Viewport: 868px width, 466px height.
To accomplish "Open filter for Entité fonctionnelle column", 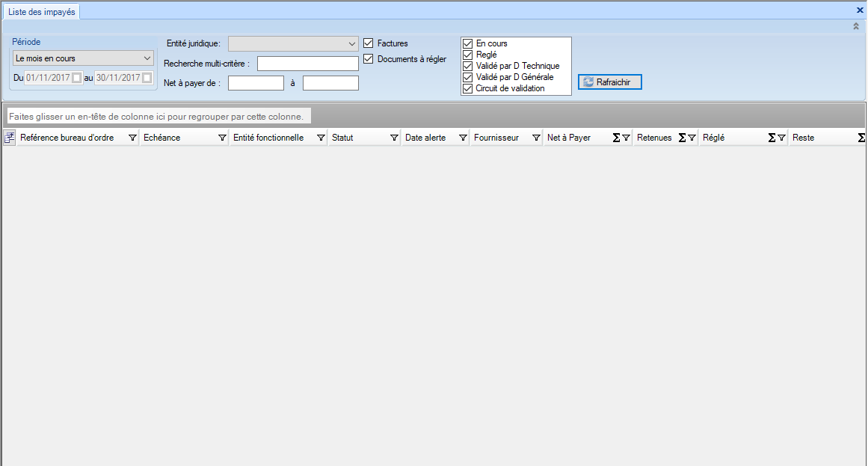I will 321,138.
